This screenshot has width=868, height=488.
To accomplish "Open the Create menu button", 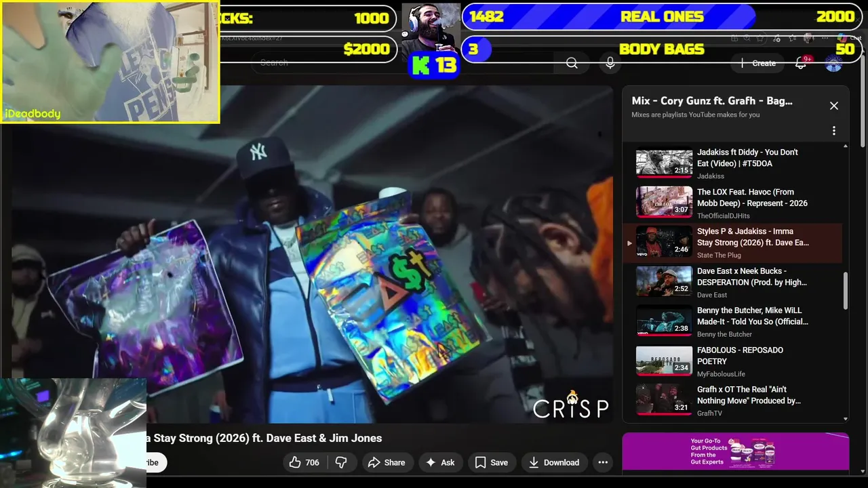I will point(758,63).
